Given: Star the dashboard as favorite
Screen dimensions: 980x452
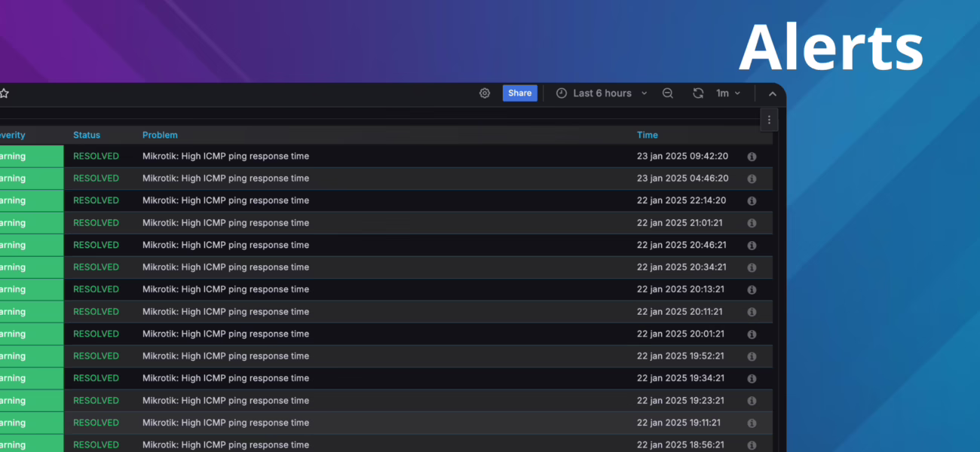Looking at the screenshot, I should [4, 93].
